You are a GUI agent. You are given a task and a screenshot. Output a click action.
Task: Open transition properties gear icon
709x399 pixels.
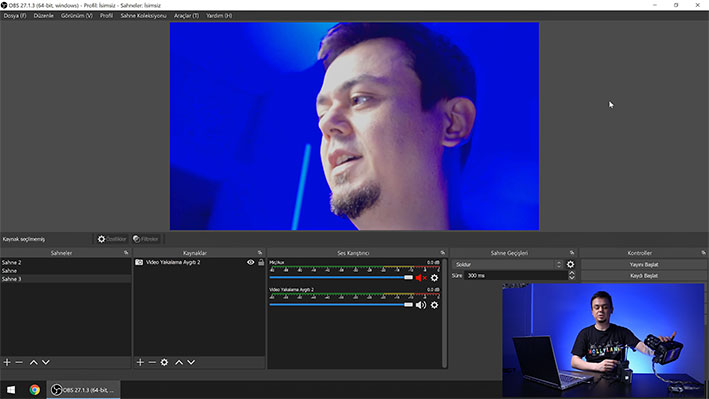tap(571, 265)
